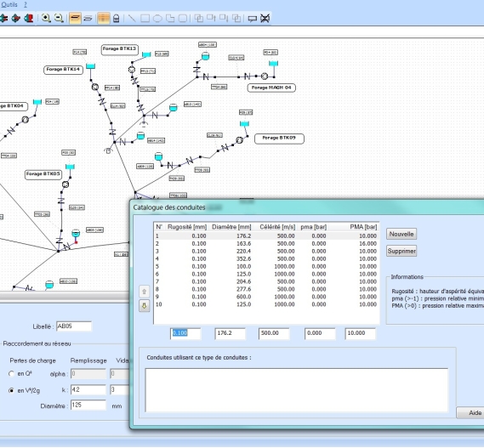This screenshot has height=448, width=484.
Task: Select the 'en Q²' radio button
Action: pyautogui.click(x=11, y=374)
